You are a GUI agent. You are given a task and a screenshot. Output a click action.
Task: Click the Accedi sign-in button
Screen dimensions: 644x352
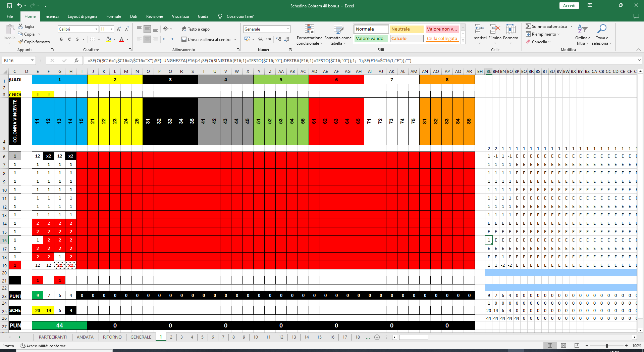pos(569,6)
